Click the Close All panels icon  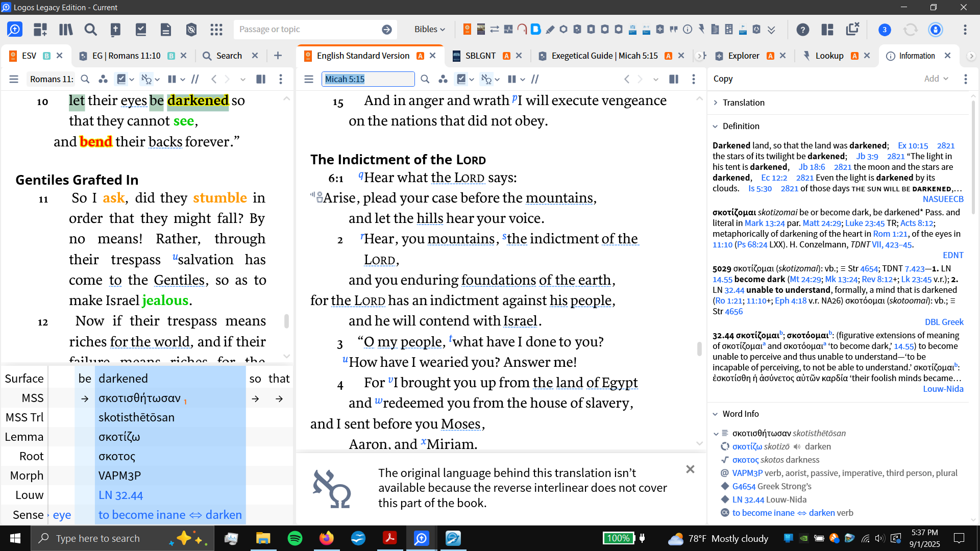pos(852,29)
